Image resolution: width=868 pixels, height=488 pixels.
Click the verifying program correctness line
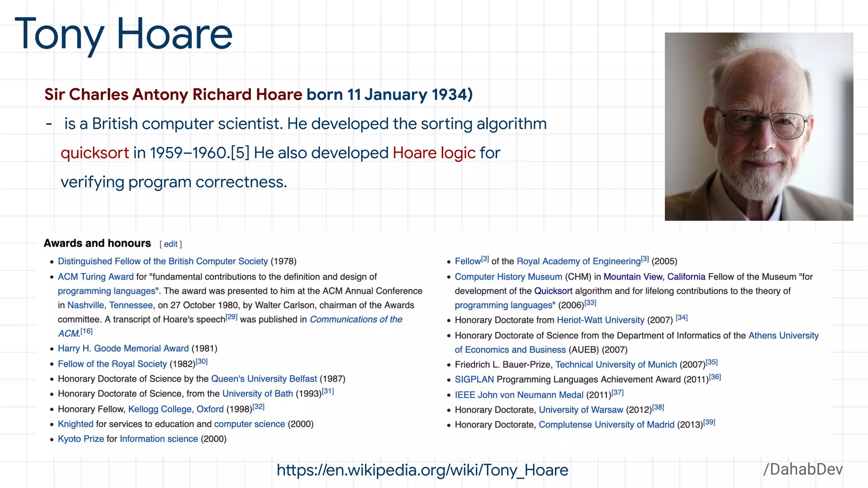coord(174,182)
